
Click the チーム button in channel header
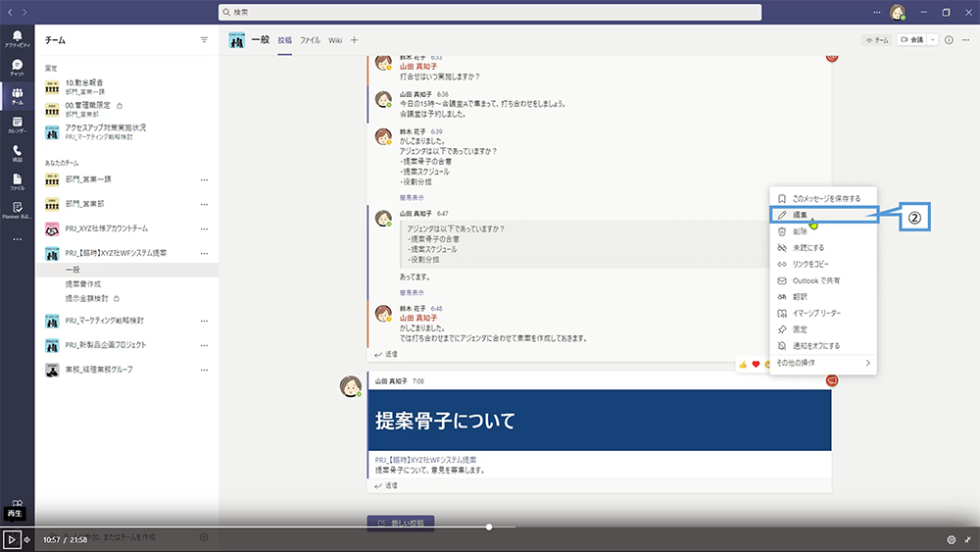877,40
